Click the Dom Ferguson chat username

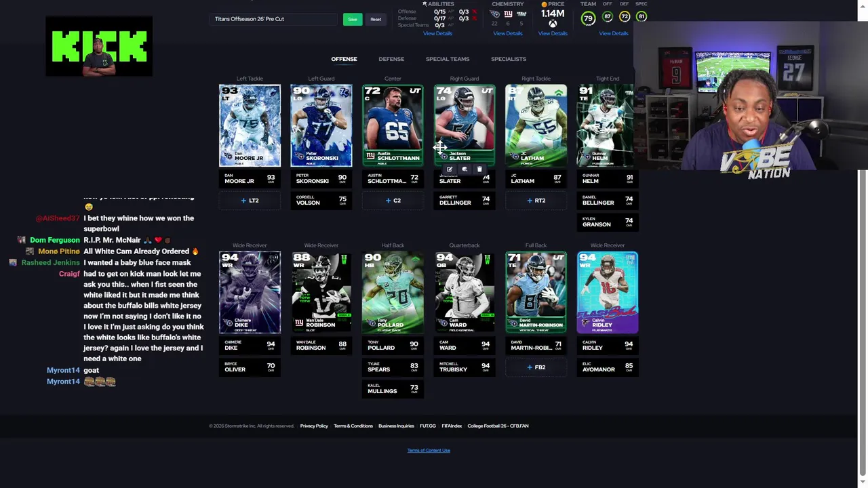coord(55,240)
